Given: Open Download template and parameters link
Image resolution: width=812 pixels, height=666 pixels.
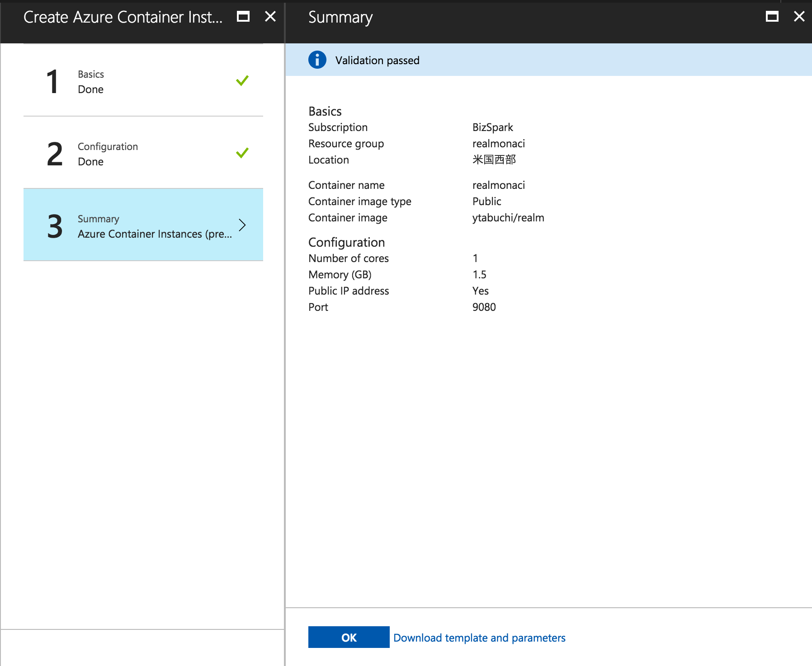Looking at the screenshot, I should (479, 638).
